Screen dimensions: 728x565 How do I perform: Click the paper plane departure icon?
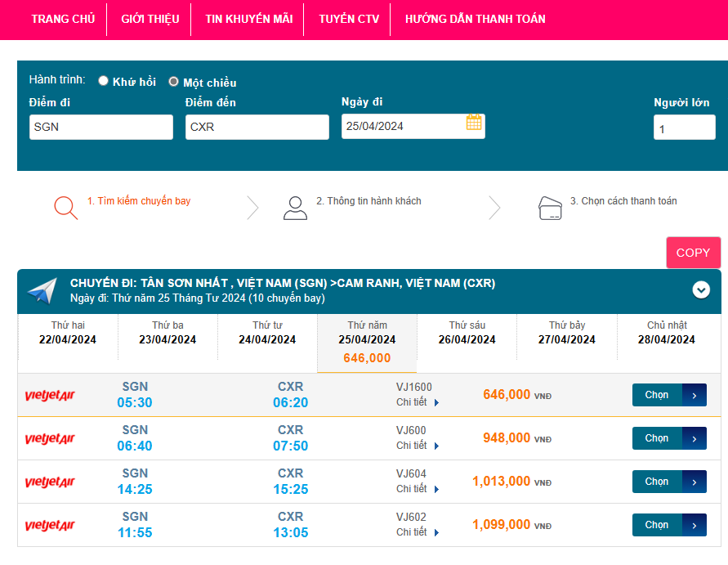42,290
